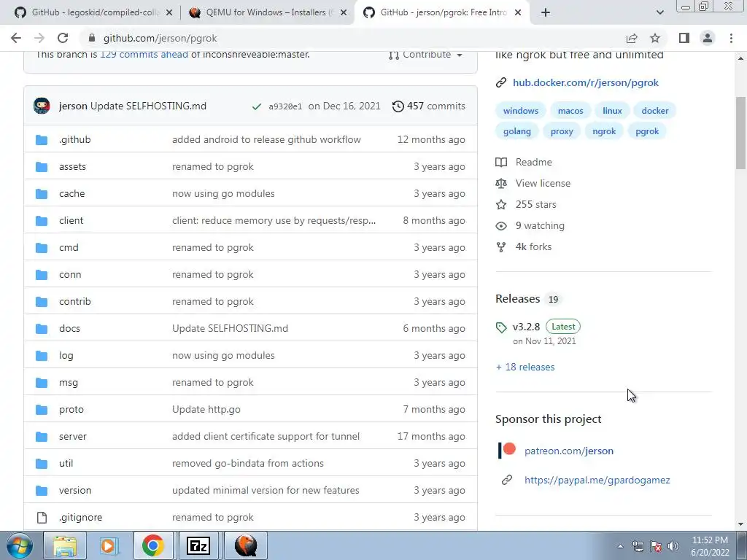
Task: Open the patreon.com/jerson sponsor link
Action: point(569,451)
